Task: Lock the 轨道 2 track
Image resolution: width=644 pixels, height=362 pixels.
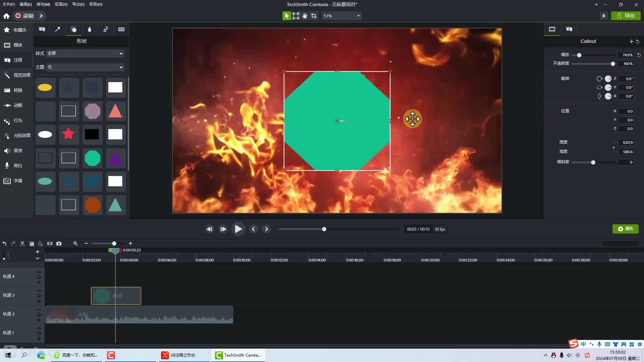Action: pyautogui.click(x=39, y=320)
